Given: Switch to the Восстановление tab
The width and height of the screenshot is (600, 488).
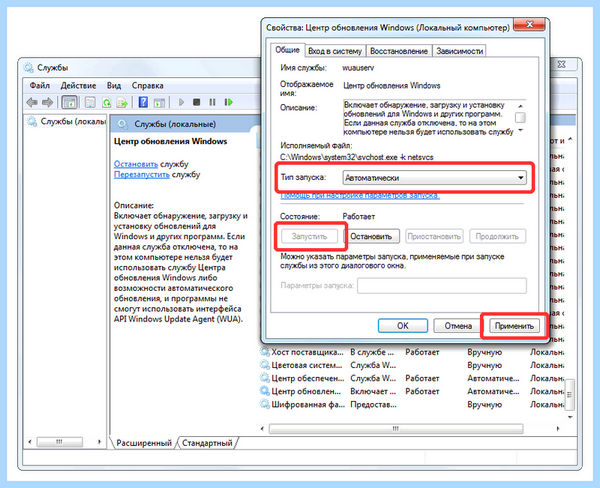Looking at the screenshot, I should click(x=399, y=51).
